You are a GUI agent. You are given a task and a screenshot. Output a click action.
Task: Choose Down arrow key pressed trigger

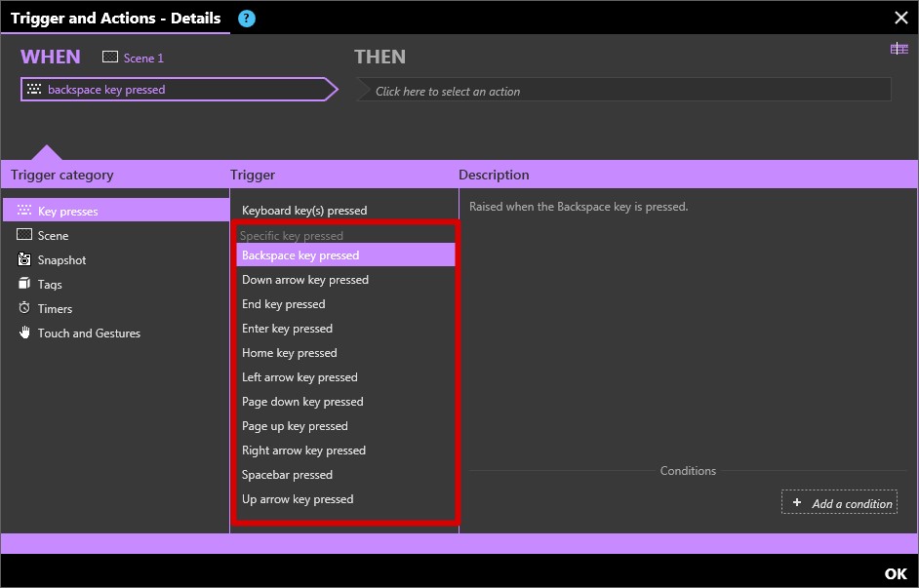(x=305, y=280)
